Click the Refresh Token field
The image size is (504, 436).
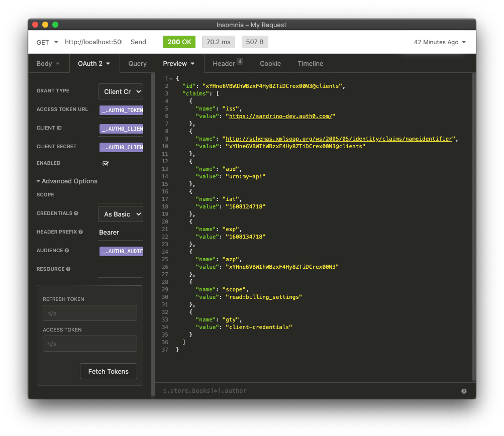(89, 313)
